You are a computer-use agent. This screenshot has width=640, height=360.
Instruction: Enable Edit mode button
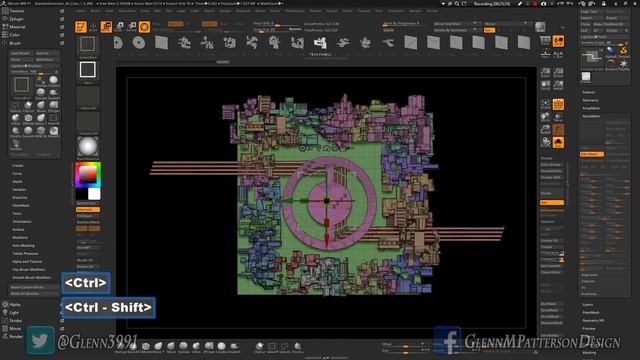pyautogui.click(x=81, y=27)
